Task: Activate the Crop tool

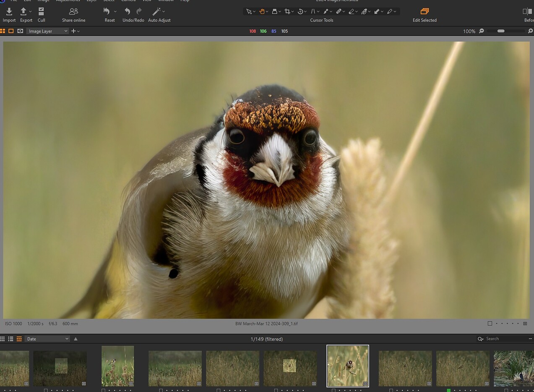Action: tap(287, 11)
